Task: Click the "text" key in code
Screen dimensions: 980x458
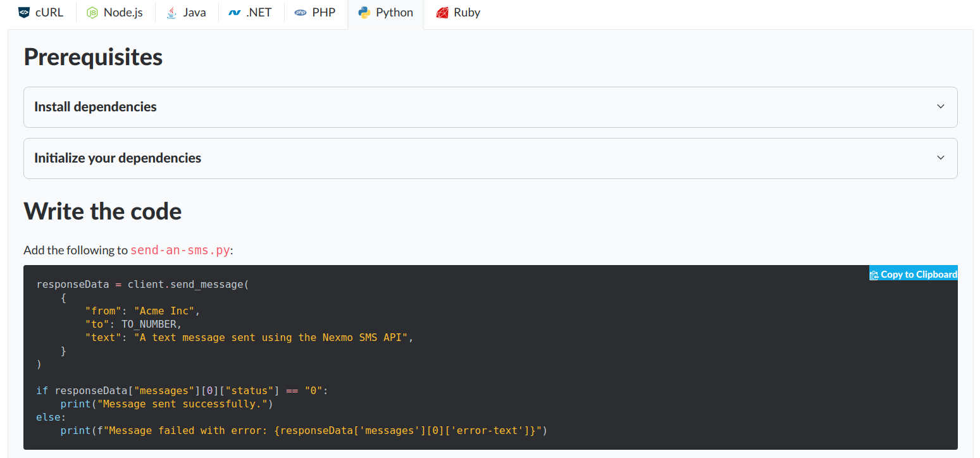Action: pos(103,338)
